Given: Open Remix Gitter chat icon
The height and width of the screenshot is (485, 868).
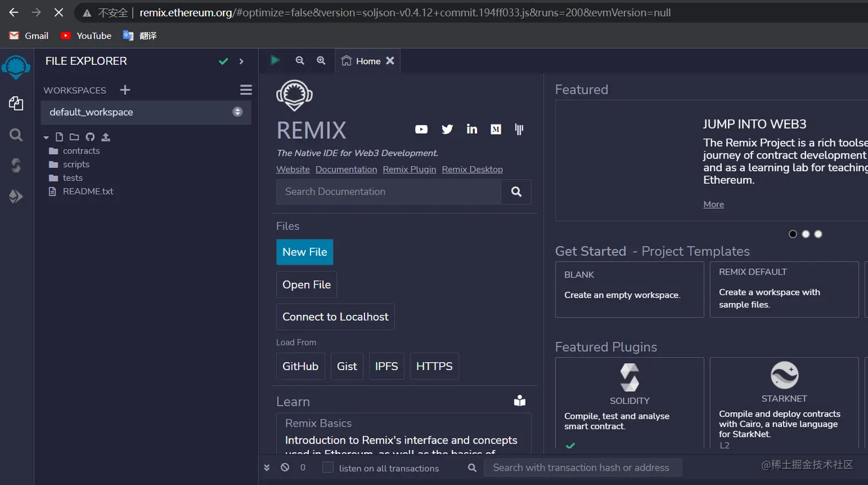Looking at the screenshot, I should pos(519,129).
